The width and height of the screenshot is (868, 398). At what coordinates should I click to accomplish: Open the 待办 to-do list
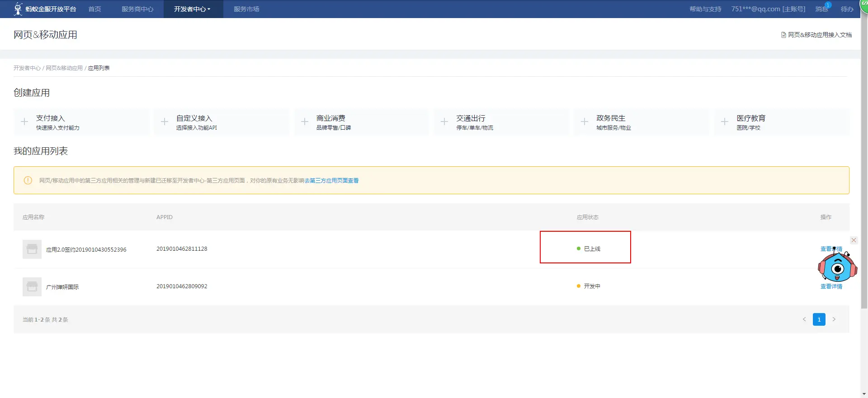coord(847,9)
